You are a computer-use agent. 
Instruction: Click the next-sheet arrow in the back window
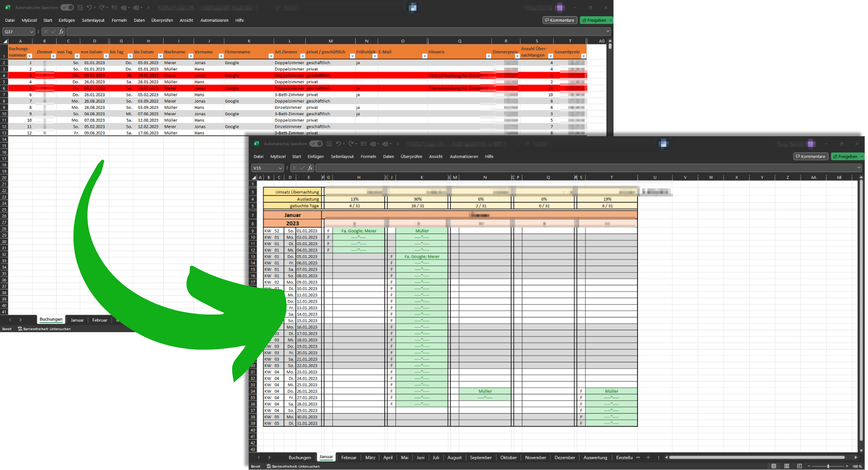(20, 320)
